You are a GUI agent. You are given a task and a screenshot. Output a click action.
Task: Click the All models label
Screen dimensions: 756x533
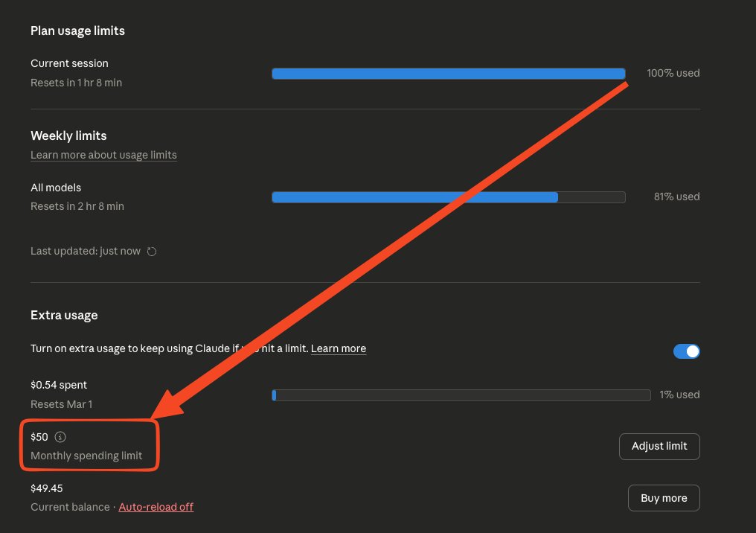(56, 188)
